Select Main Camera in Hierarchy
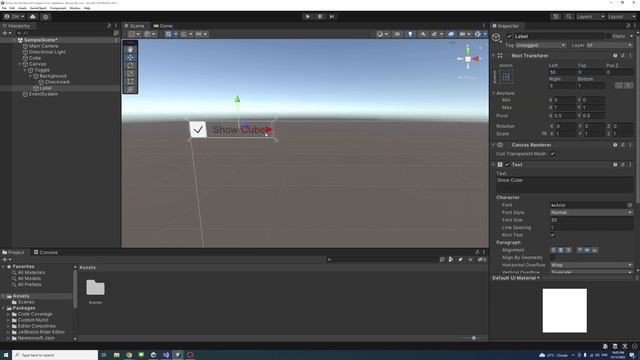 pyautogui.click(x=44, y=46)
